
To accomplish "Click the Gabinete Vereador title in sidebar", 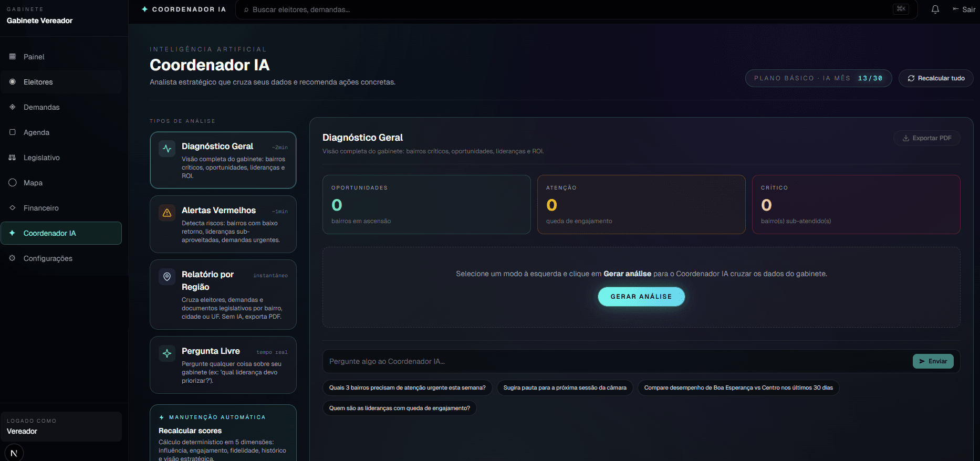I will (40, 20).
